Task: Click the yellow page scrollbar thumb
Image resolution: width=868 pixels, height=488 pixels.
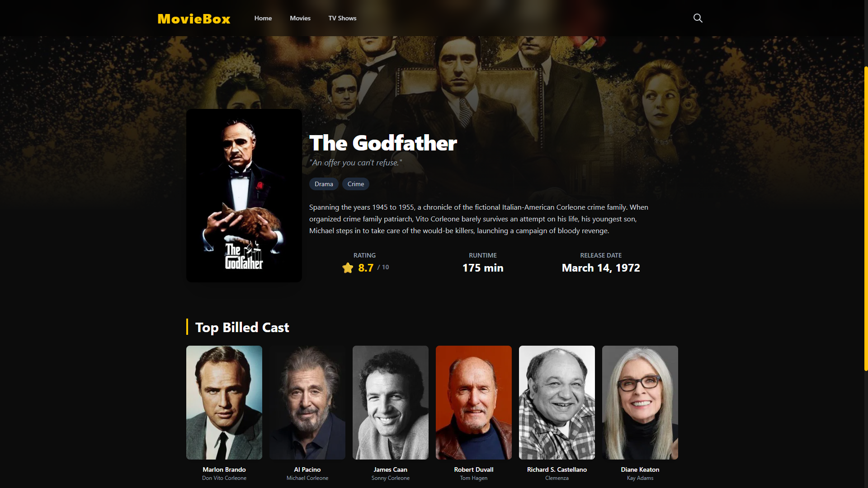Action: coord(866,219)
